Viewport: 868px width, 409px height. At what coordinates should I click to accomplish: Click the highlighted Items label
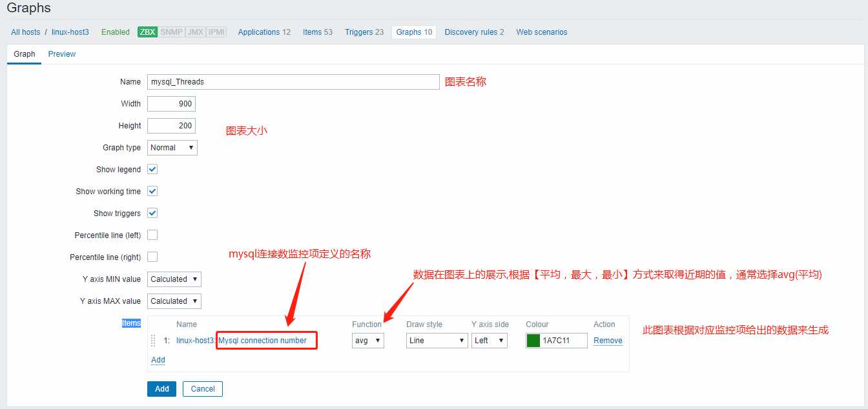coord(131,323)
